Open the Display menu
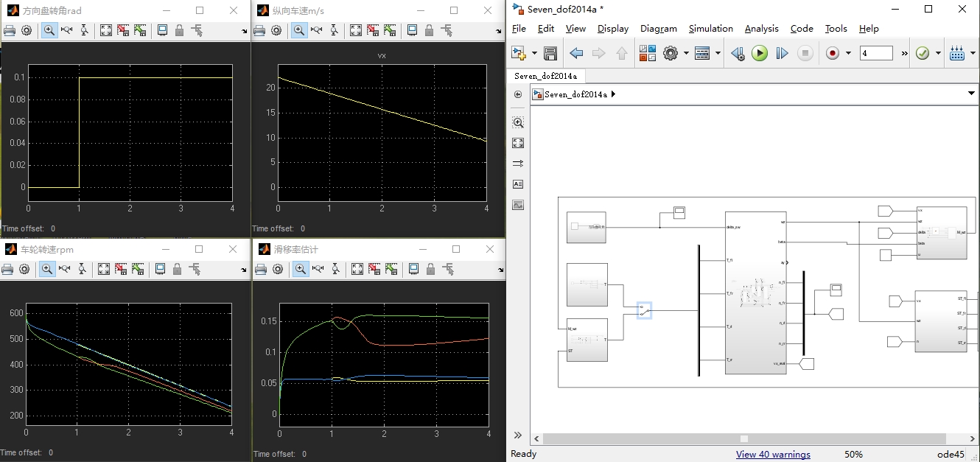 tap(613, 28)
